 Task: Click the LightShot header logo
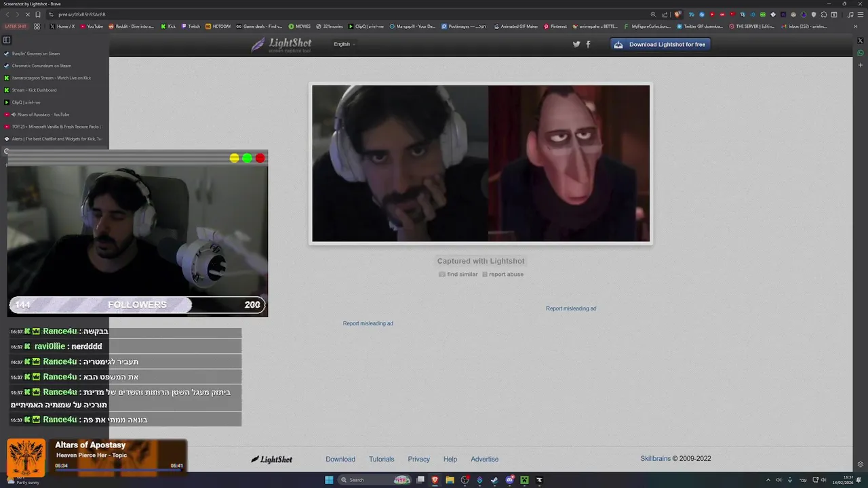(281, 45)
